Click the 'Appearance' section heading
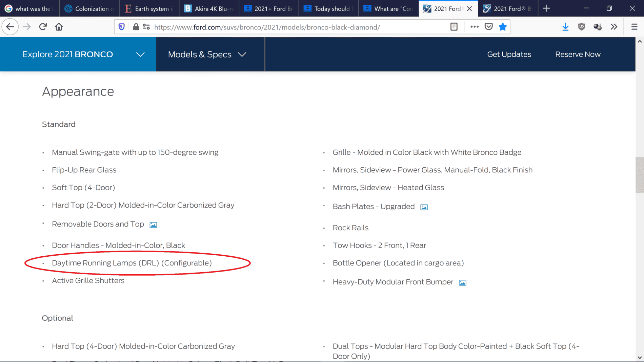644x362 pixels. [x=78, y=91]
